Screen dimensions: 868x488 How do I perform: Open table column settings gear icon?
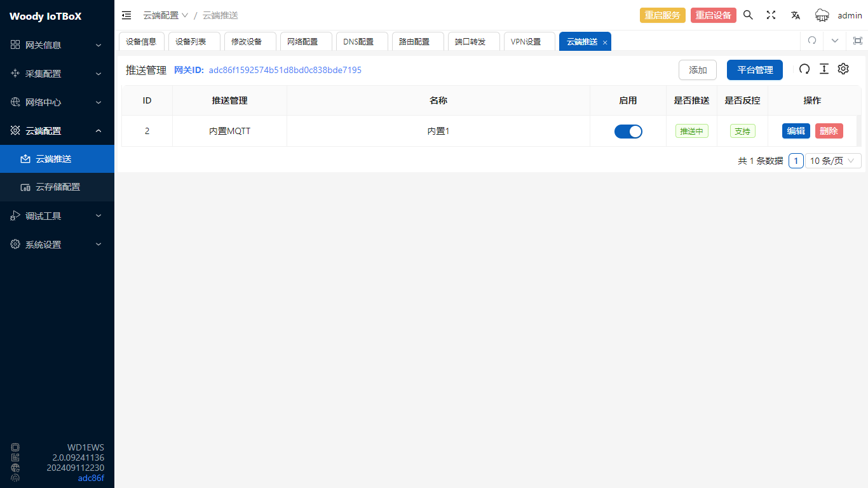pyautogui.click(x=843, y=69)
